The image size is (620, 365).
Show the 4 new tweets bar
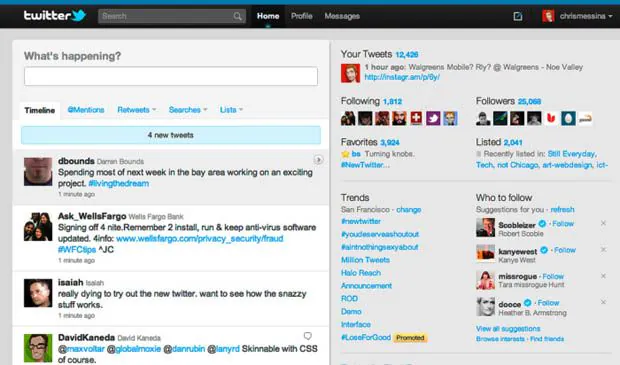[171, 135]
